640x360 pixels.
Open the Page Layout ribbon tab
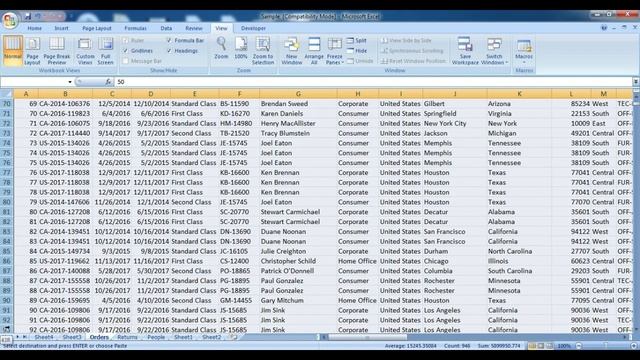(x=97, y=28)
